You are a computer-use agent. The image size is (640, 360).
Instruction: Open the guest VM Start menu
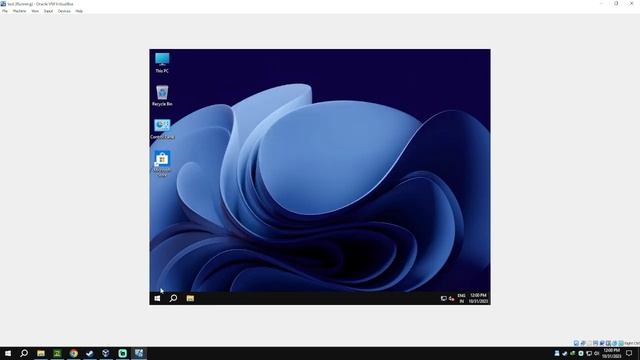pyautogui.click(x=157, y=298)
